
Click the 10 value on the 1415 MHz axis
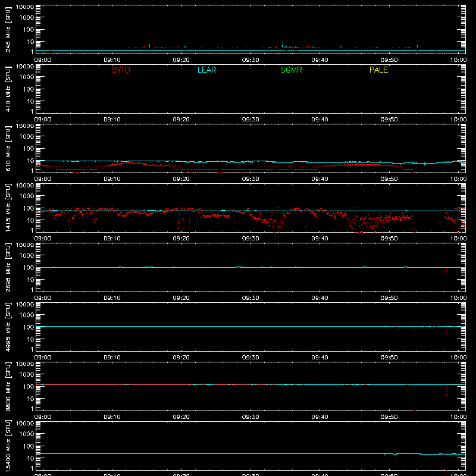click(30, 220)
